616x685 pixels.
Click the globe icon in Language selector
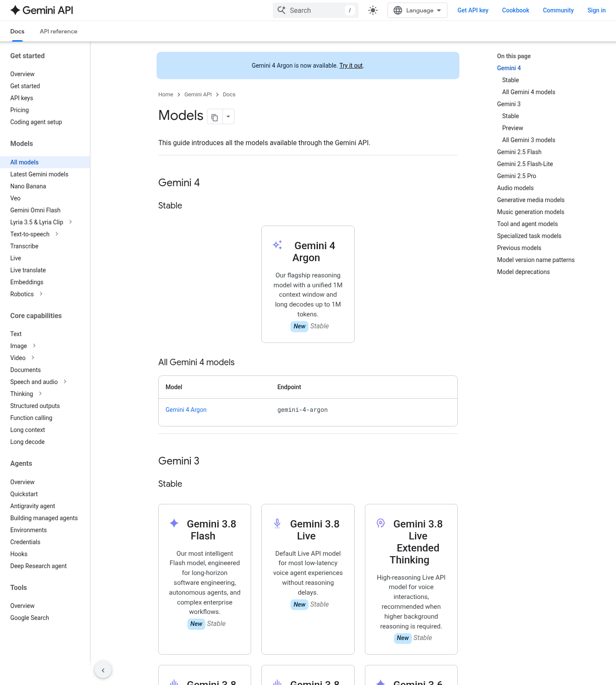point(398,10)
